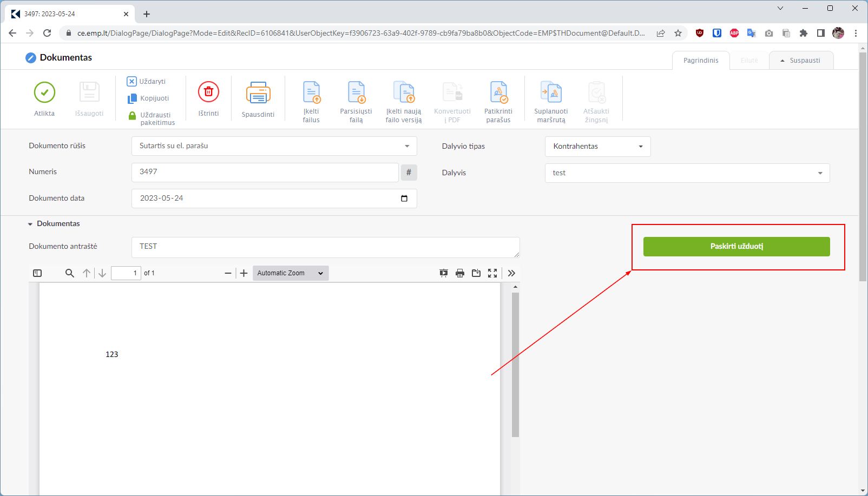Click Įkelti naują failo versiją icon
The width and height of the screenshot is (868, 496).
[x=404, y=92]
